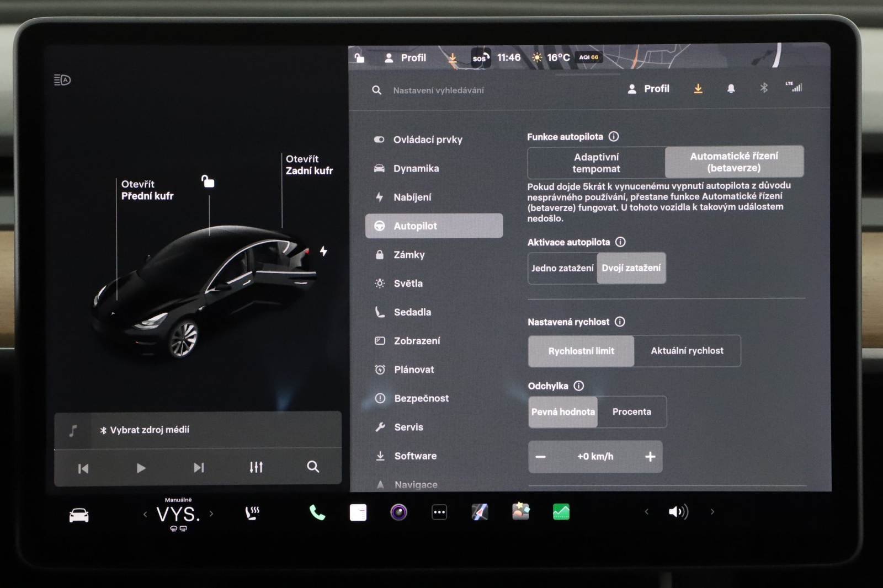Raise temperature with right chevron
The width and height of the screenshot is (883, 588).
(x=211, y=514)
